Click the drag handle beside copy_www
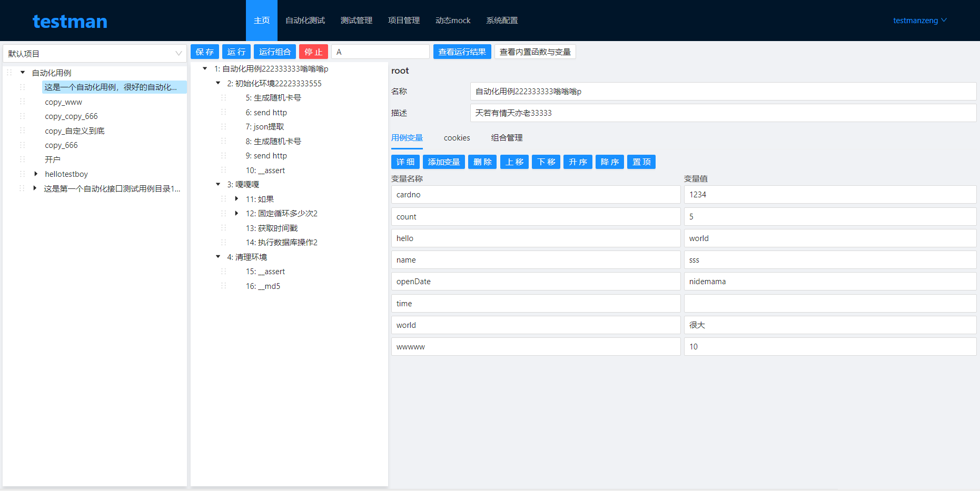 click(x=22, y=102)
